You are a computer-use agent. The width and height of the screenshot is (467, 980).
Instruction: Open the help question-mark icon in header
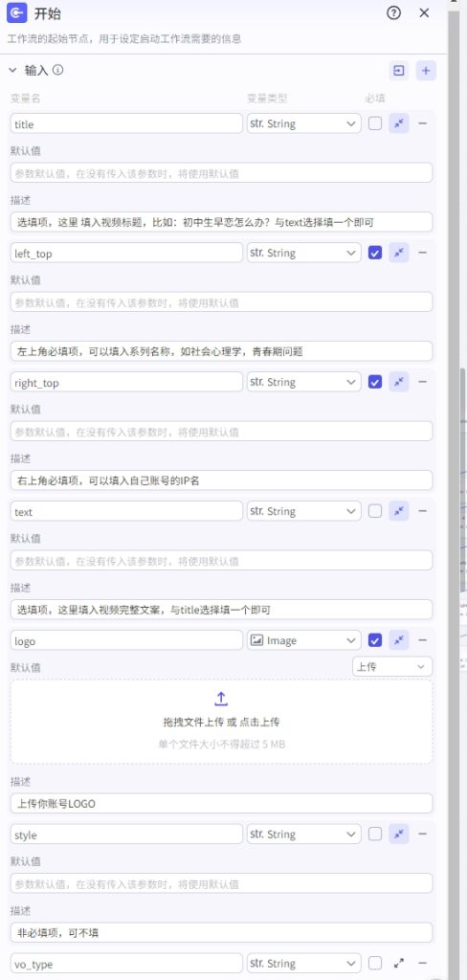(x=393, y=13)
